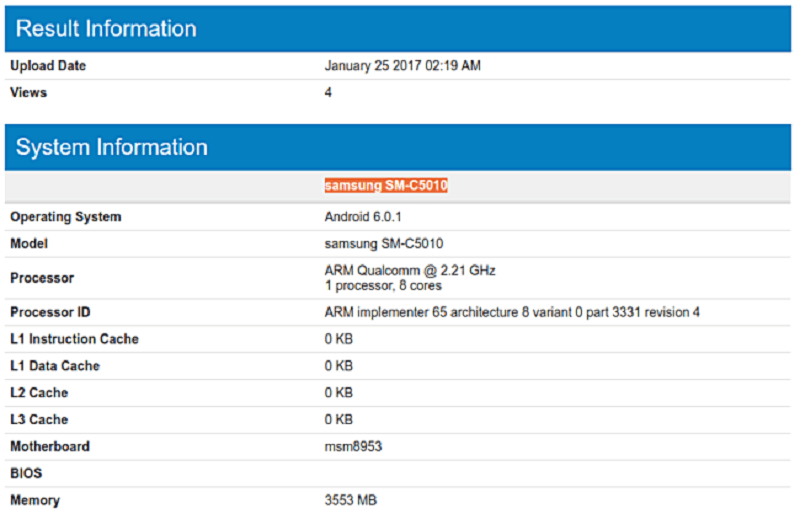
Task: Select the L1 Data Cache label
Action: coord(55,366)
